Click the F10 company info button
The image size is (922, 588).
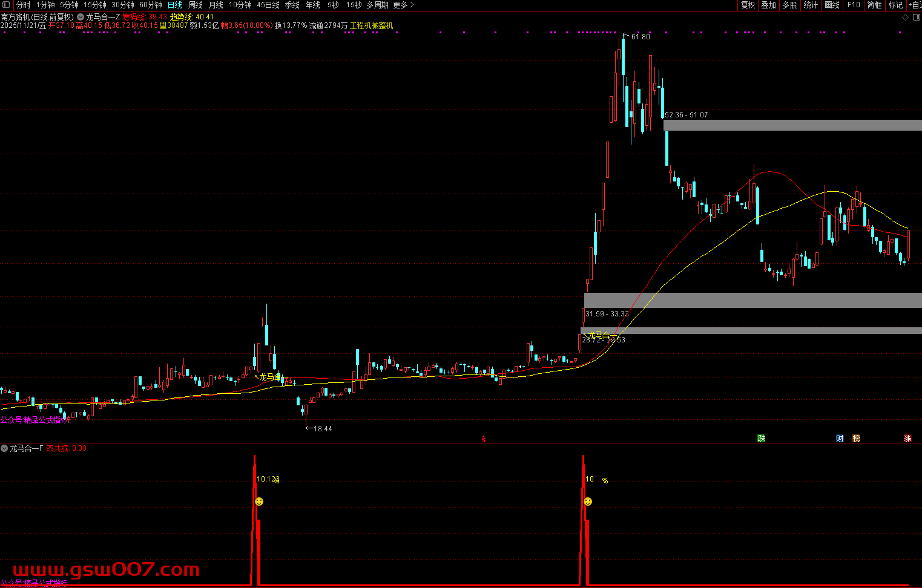[854, 5]
